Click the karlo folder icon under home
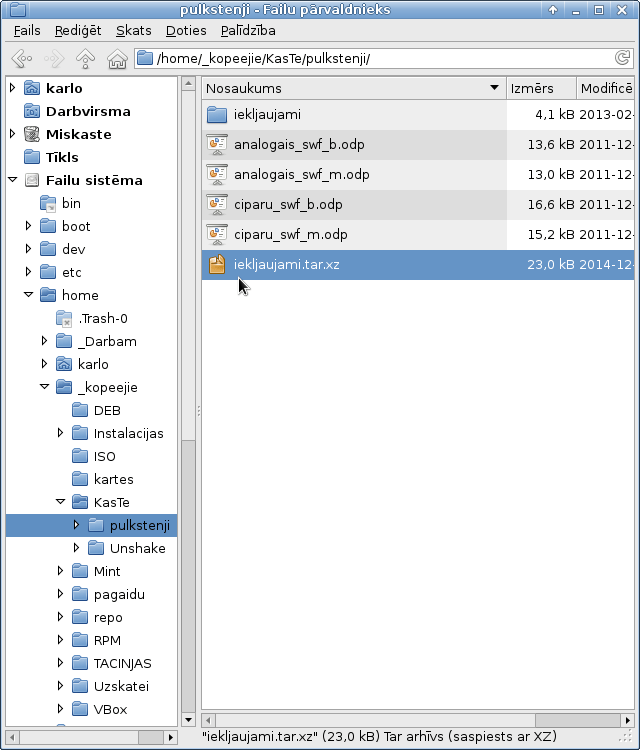Screen dimensions: 640x750 coord(64,364)
